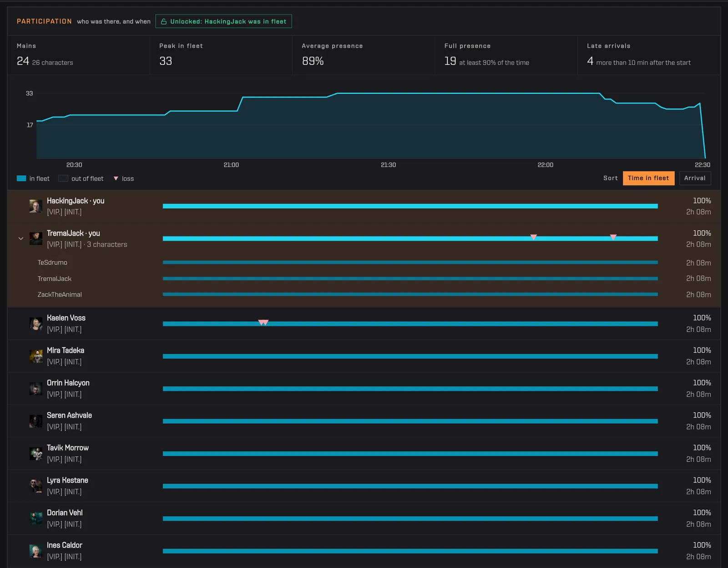Viewport: 728px width, 568px height.
Task: Click the Full presence stat card
Action: (506, 55)
